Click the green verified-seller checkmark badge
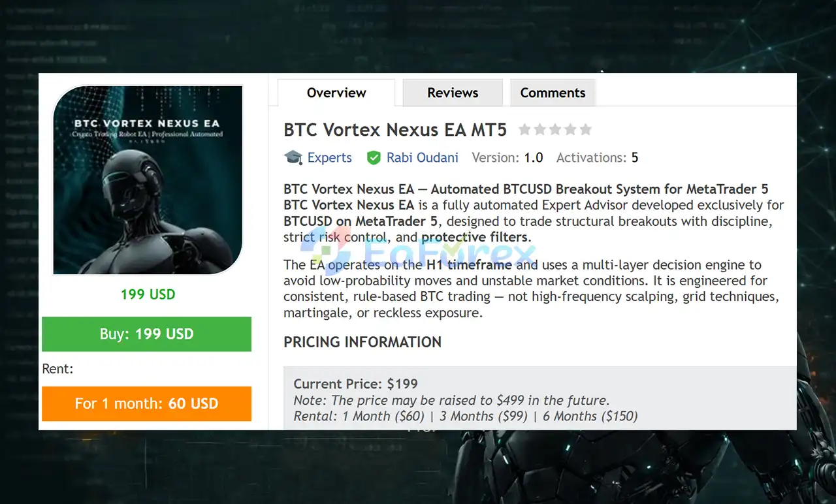This screenshot has width=836, height=504. 374,157
